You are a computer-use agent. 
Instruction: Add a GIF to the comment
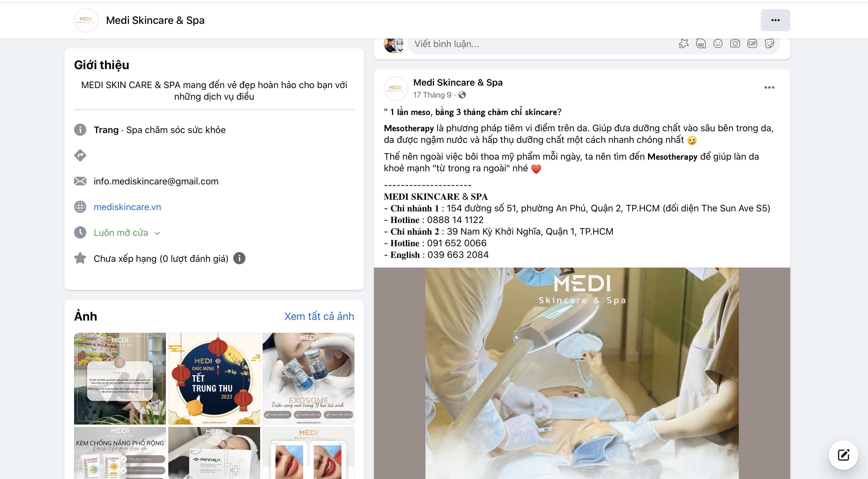point(752,44)
